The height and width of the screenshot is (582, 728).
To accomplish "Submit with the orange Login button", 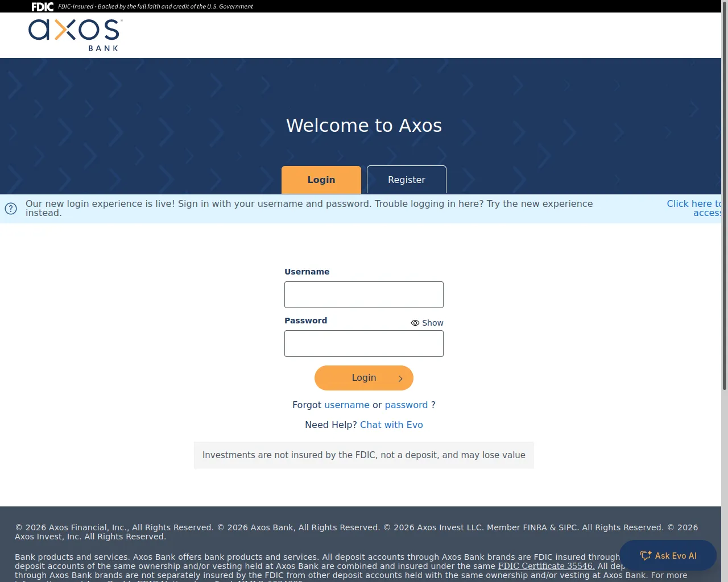I will tap(364, 378).
